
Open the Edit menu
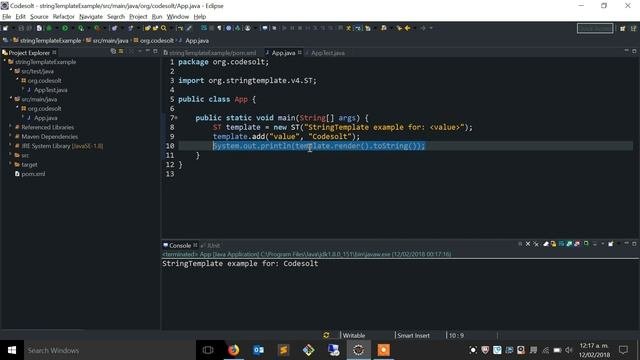[20, 17]
